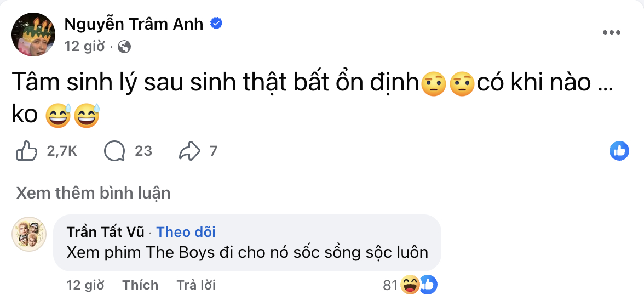Open Nguyễn Trâm Anh's profile picture
644x306 pixels.
tap(33, 35)
